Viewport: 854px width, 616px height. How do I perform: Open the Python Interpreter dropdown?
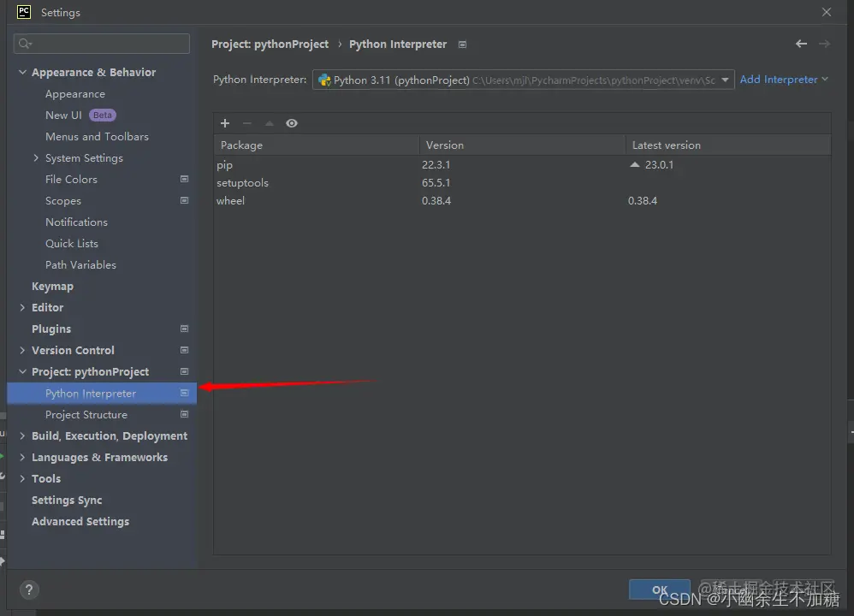523,80
